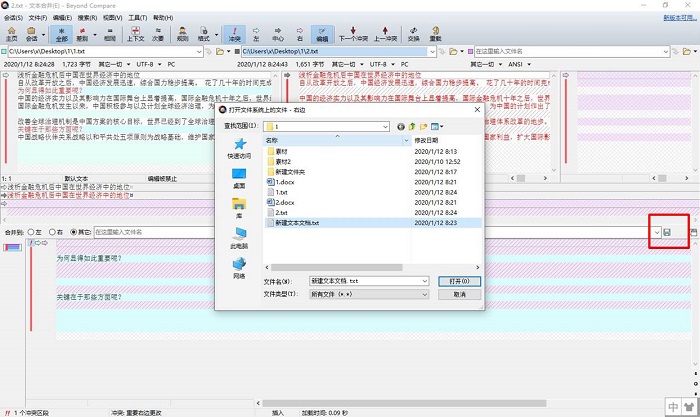
Task: Expand center file path 2.txt dropdown
Action: [432, 52]
